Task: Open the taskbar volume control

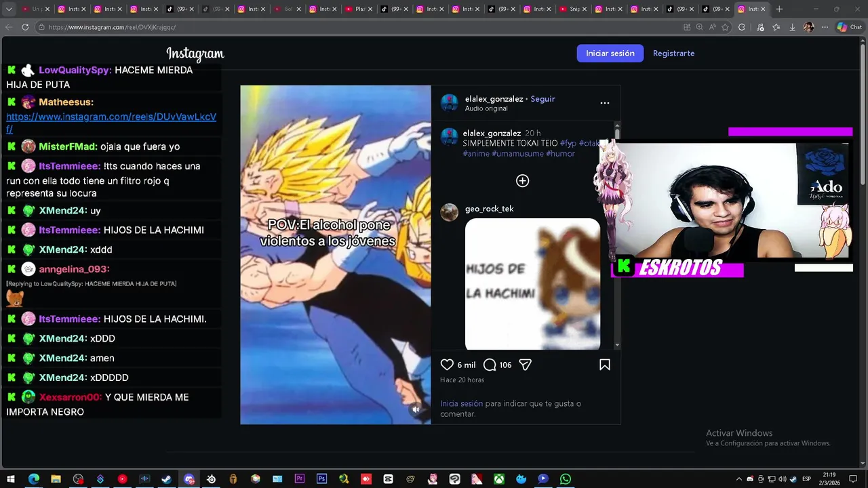Action: click(782, 479)
